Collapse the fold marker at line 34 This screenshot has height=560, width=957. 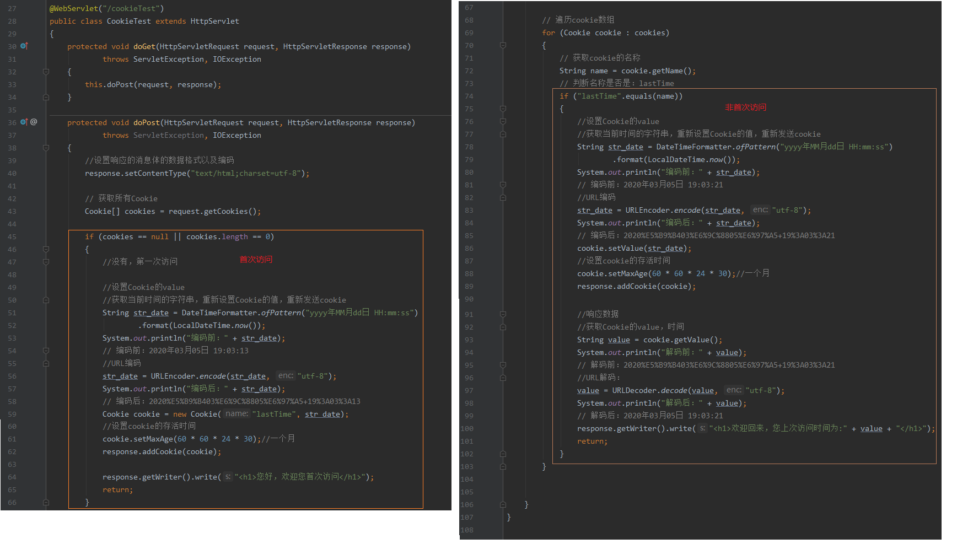pyautogui.click(x=46, y=97)
